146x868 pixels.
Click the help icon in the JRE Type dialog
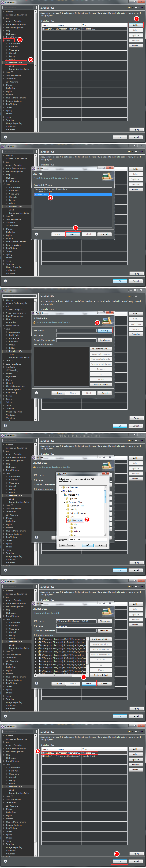pyautogui.click(x=36, y=234)
